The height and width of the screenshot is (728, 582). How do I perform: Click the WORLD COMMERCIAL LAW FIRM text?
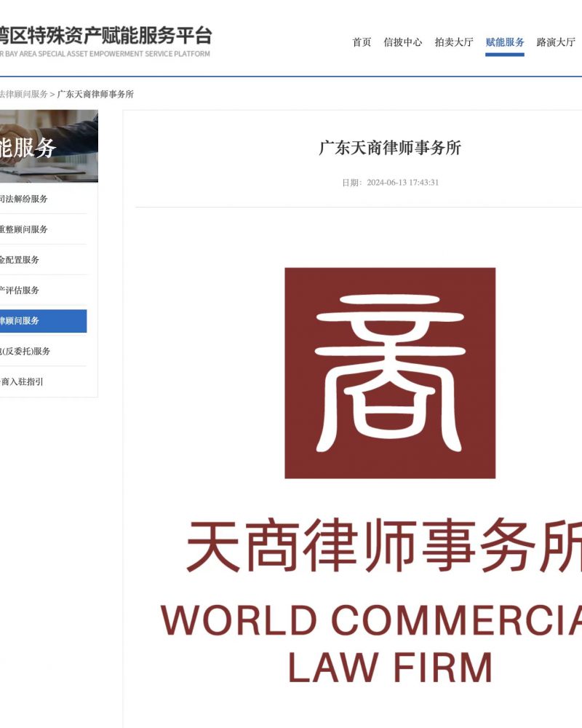click(371, 643)
